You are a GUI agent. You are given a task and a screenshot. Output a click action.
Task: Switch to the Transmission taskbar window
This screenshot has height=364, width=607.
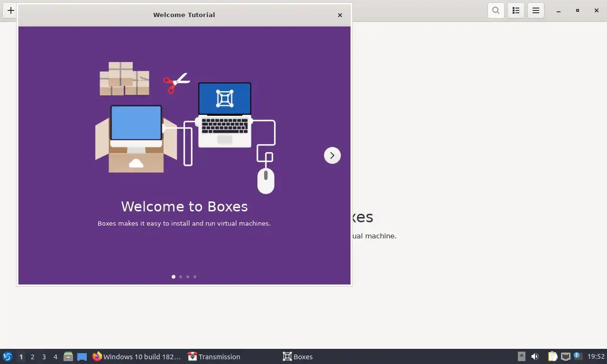coord(214,356)
